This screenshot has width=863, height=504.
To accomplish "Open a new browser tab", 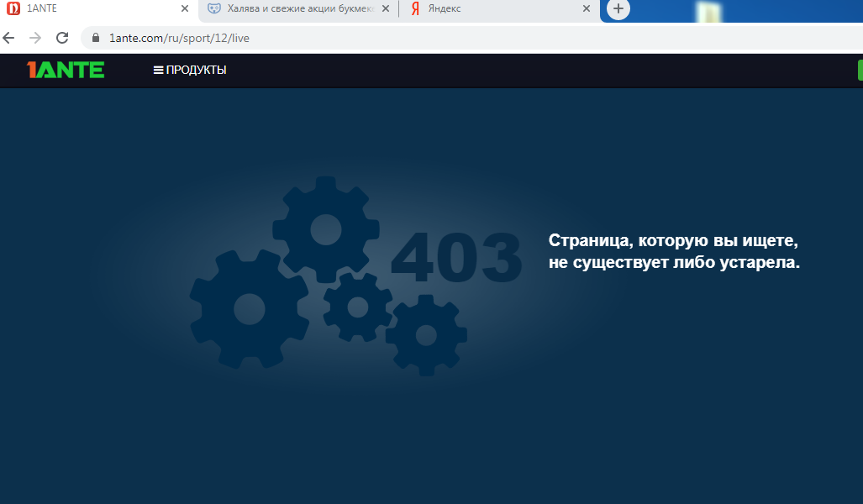I will [x=618, y=8].
